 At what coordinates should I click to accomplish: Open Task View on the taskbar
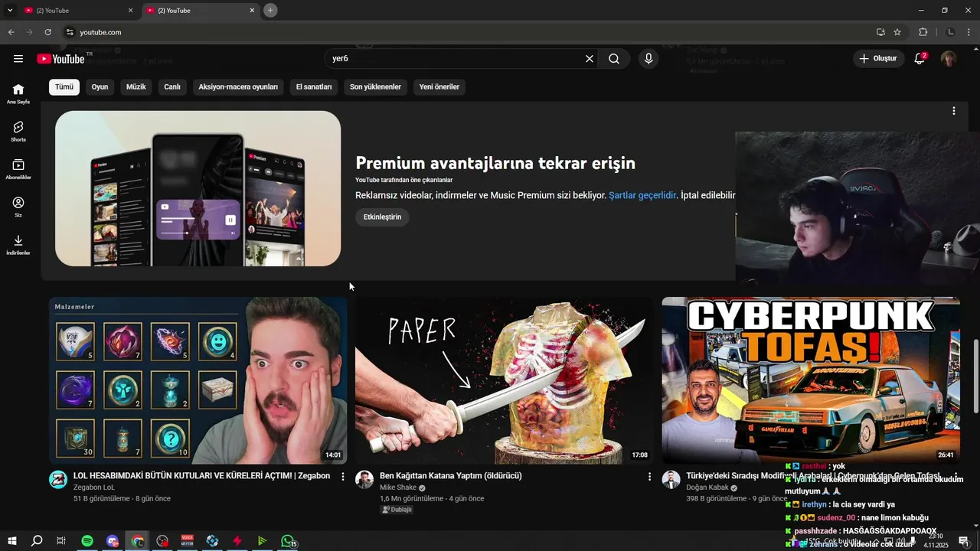(61, 541)
